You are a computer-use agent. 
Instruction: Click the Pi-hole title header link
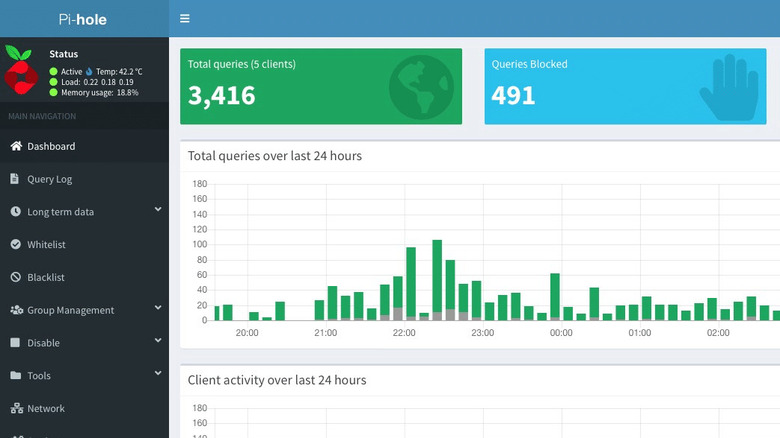(84, 18)
